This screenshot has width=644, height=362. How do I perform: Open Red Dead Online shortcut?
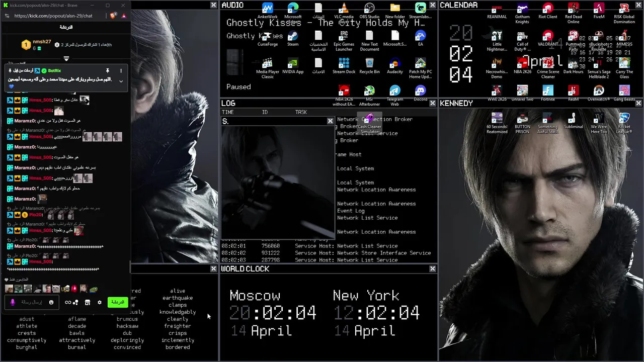pos(573,13)
